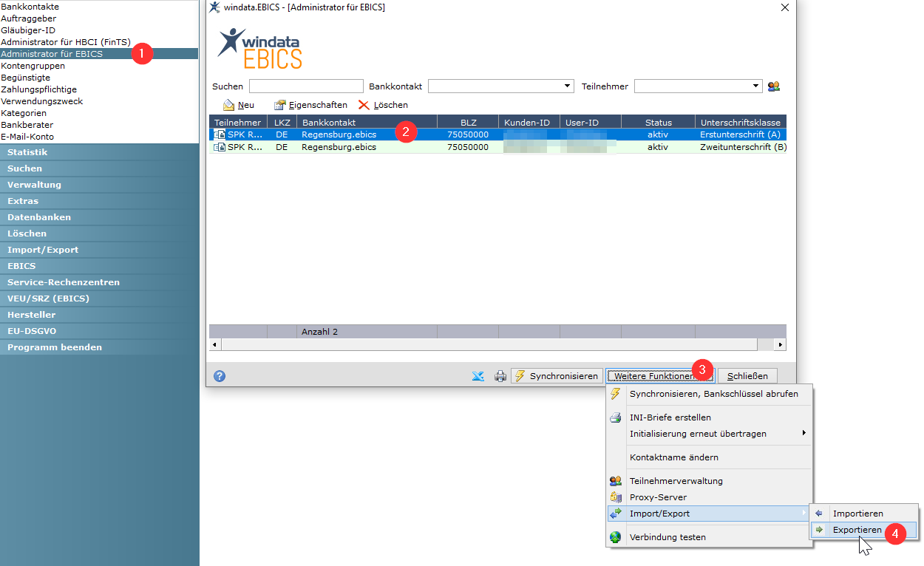This screenshot has height=566, width=924.
Task: Open Gläubiger-ID in the sidebar
Action: tap(28, 30)
